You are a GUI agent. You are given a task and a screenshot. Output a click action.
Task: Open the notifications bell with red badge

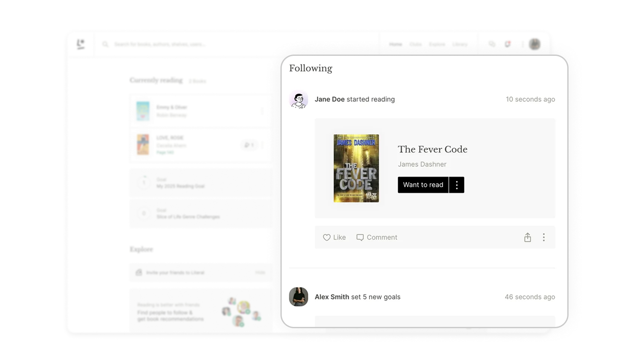tap(508, 44)
